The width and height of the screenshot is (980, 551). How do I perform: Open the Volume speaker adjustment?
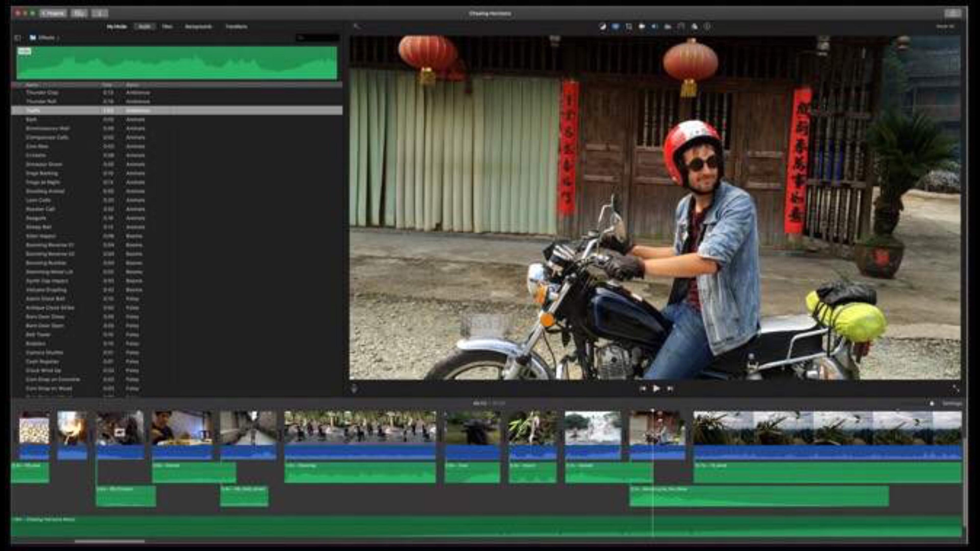pos(654,26)
